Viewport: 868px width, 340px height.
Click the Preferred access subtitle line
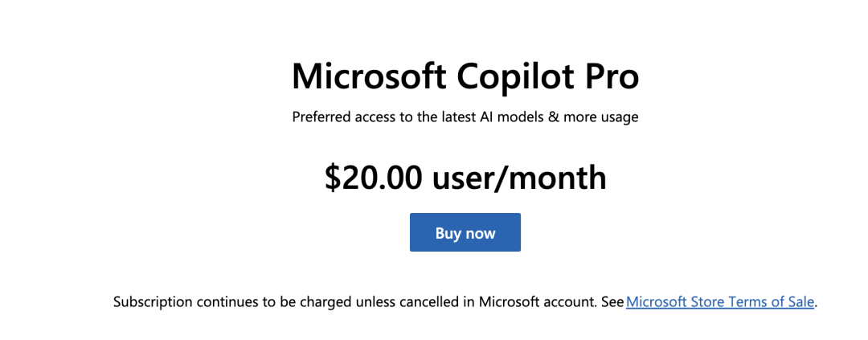coord(465,117)
